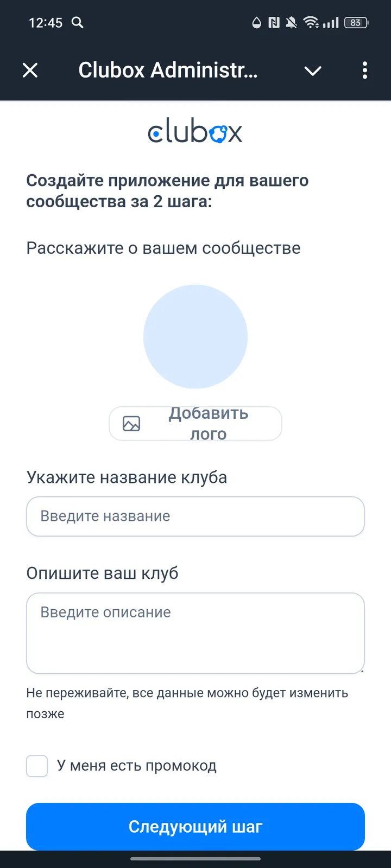Tap the muted notifications bell icon
Image resolution: width=391 pixels, height=868 pixels.
pyautogui.click(x=291, y=23)
